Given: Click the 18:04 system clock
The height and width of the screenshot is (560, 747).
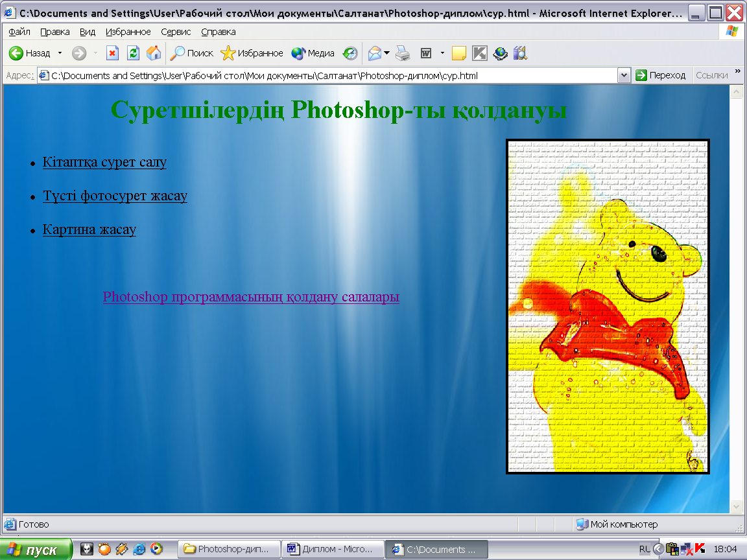Looking at the screenshot, I should [725, 549].
